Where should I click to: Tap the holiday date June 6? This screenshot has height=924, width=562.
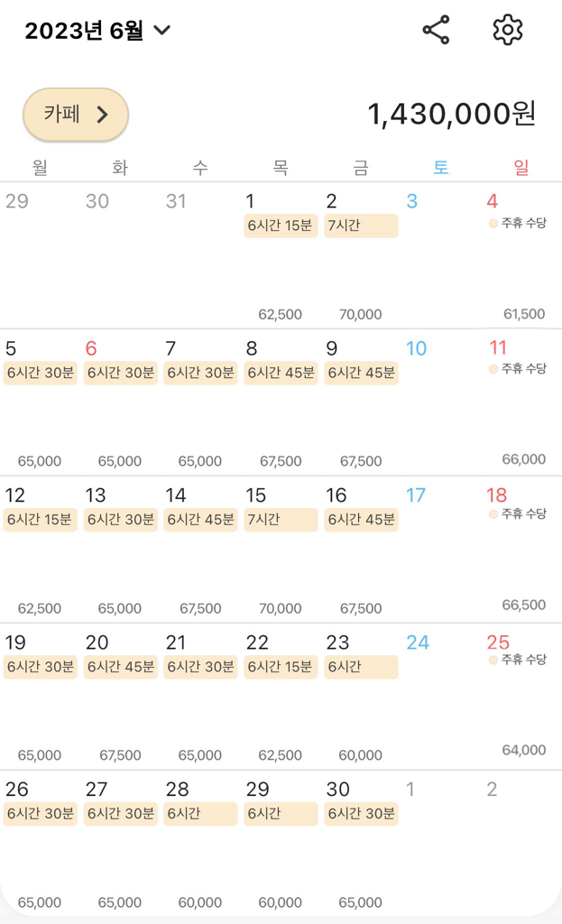(91, 348)
